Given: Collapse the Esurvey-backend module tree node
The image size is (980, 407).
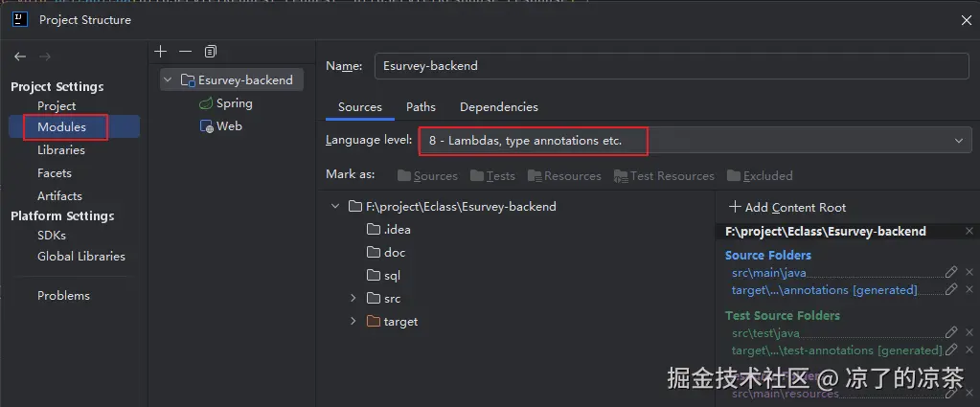Looking at the screenshot, I should tap(169, 80).
